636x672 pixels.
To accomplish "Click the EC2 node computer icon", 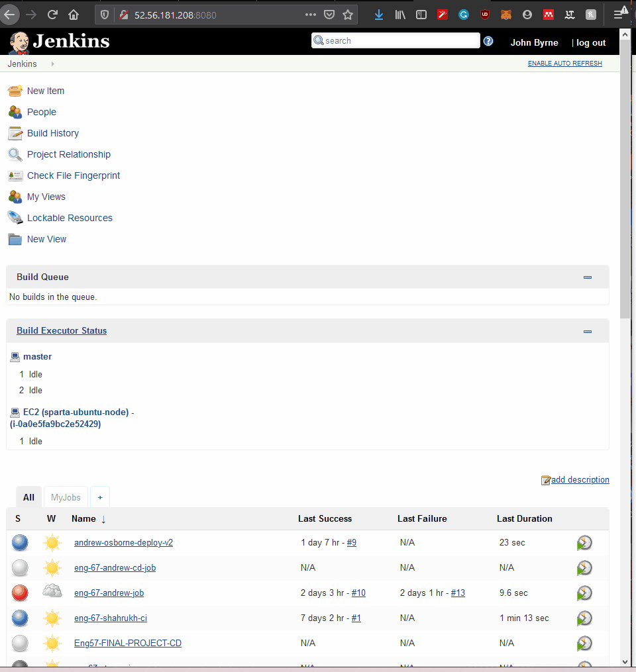I will click(x=15, y=412).
